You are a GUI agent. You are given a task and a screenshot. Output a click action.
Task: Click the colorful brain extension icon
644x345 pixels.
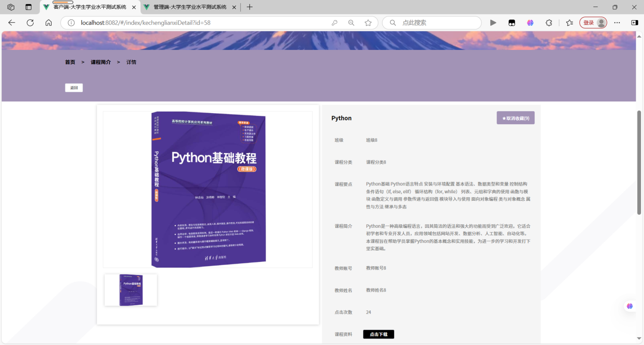click(530, 23)
